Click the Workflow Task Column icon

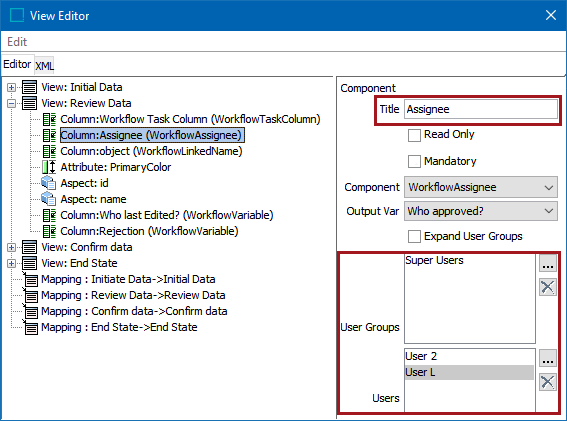pos(50,119)
